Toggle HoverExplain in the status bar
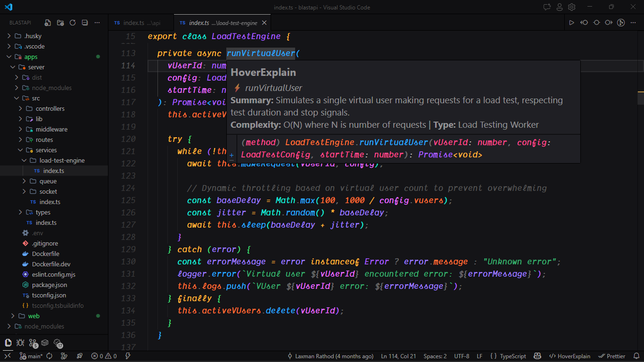This screenshot has height=362, width=644. coord(570,356)
